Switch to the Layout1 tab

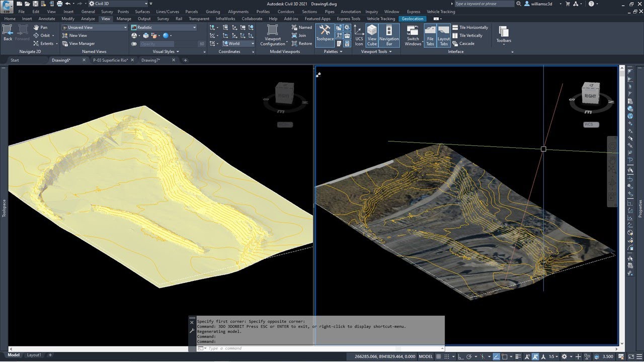coord(34,355)
